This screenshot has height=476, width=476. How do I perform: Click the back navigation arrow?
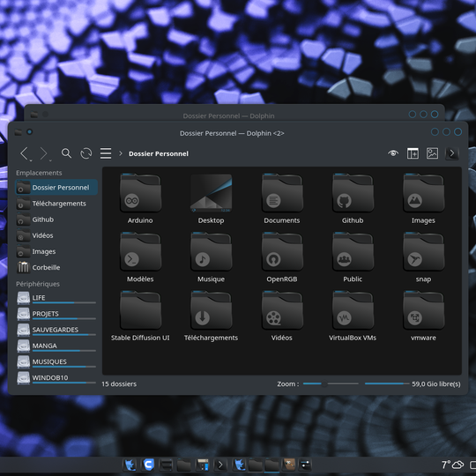[25, 153]
